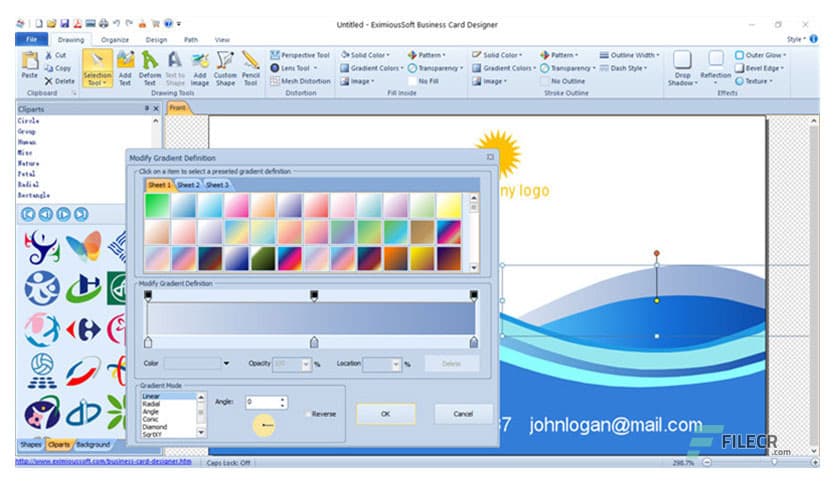Select Nature in Cliparts category list
The height and width of the screenshot is (484, 836).
(x=28, y=163)
